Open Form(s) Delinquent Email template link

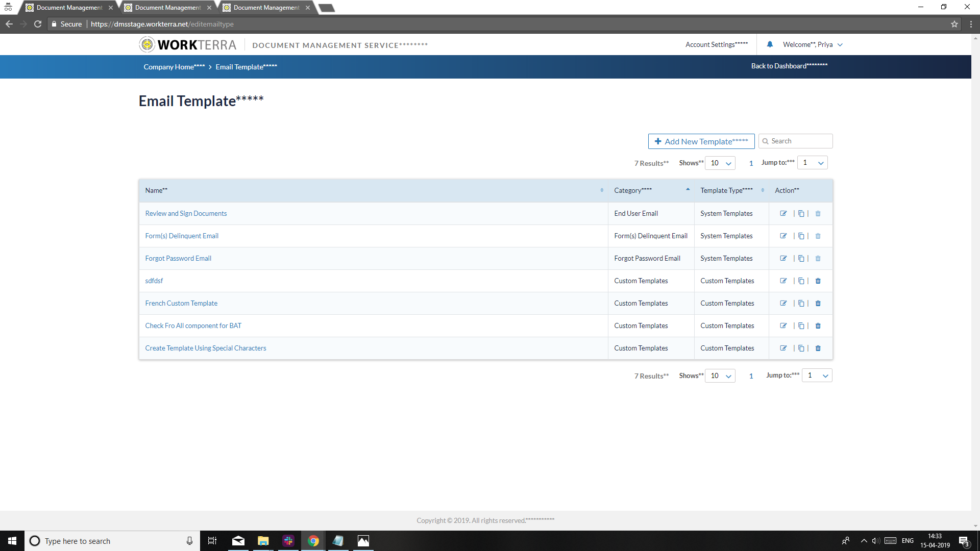[x=181, y=236]
